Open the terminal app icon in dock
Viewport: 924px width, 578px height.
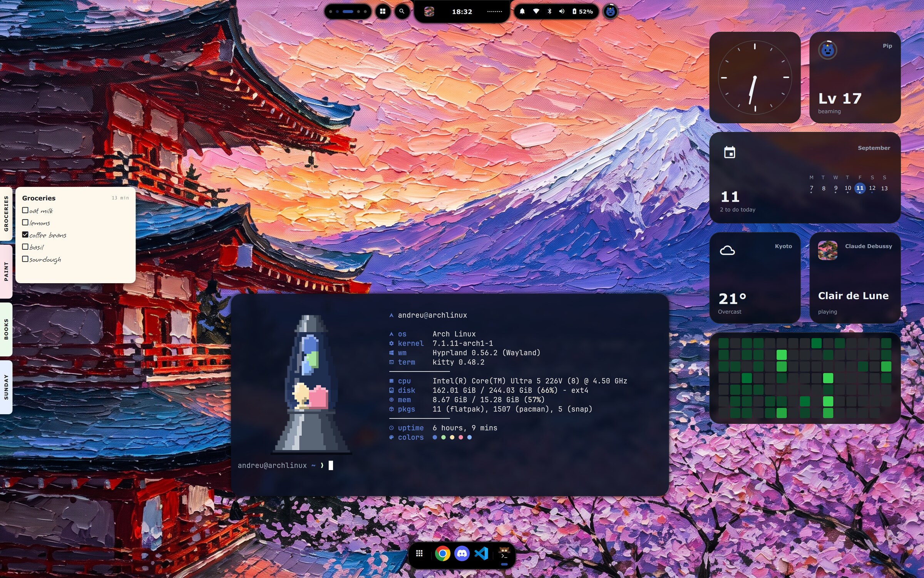(504, 554)
